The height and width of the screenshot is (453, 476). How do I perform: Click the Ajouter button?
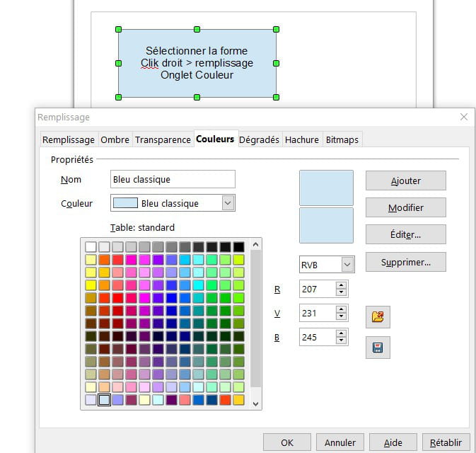(x=405, y=180)
